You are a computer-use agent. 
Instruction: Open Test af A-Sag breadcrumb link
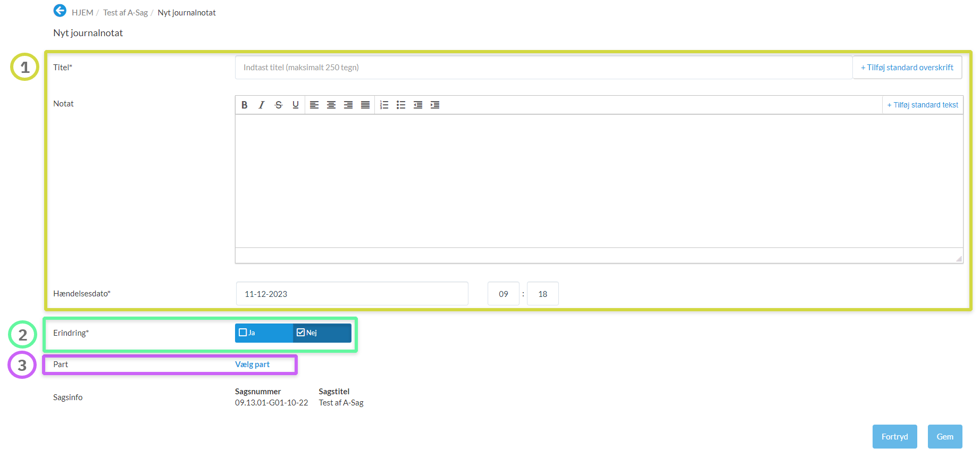(x=125, y=13)
